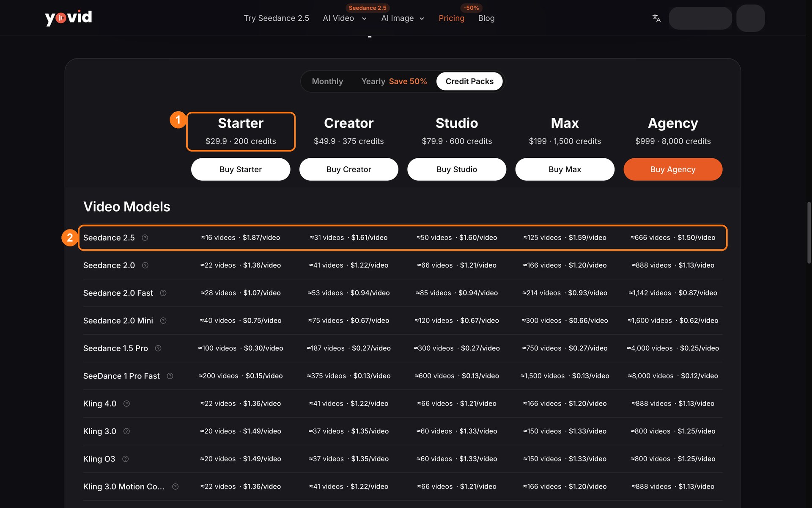Click the '≈53 videos · $0.94/video' cell
Viewport: 812px width, 508px height.
349,293
